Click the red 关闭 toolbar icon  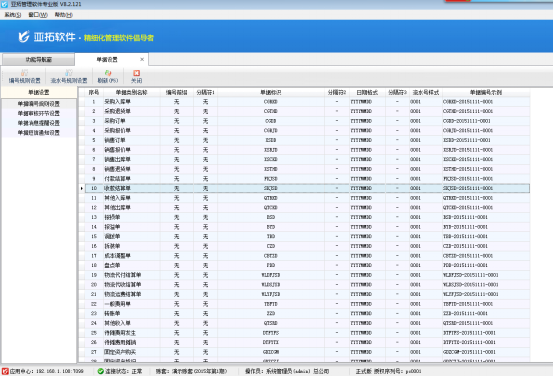(136, 73)
